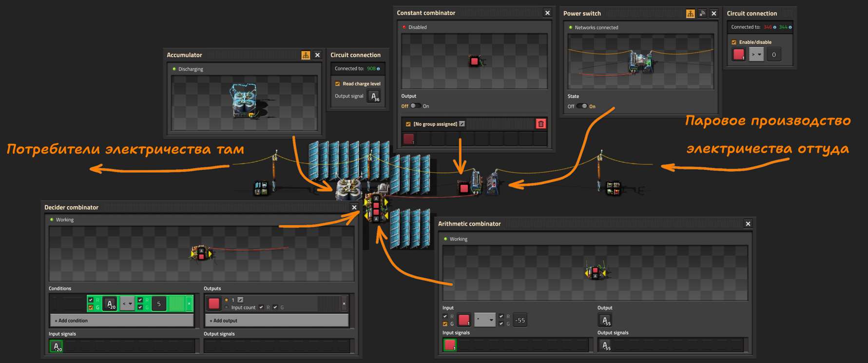Rename the No group assigned section
Viewport: 868px width, 363px height.
pos(462,124)
